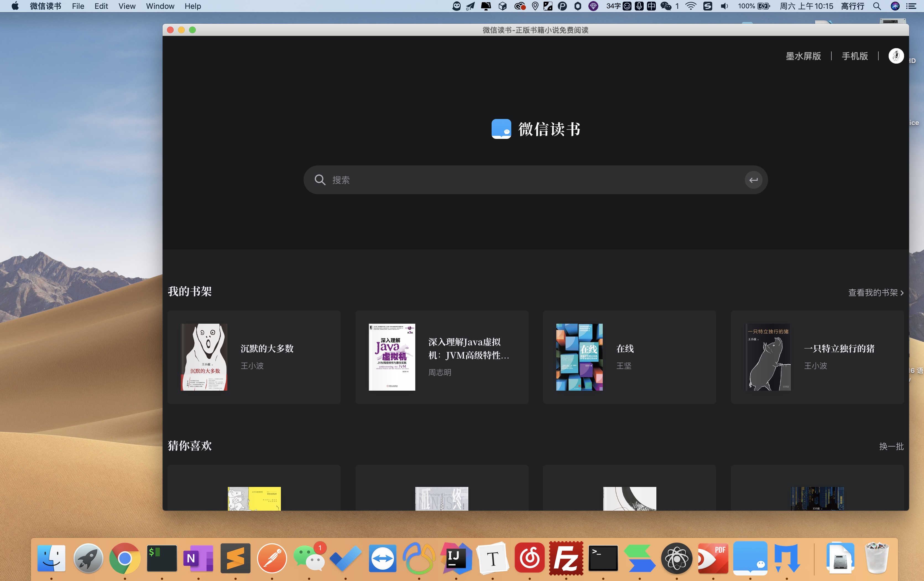Launch IntelliJ IDEA from the dock
Image resolution: width=924 pixels, height=581 pixels.
456,558
